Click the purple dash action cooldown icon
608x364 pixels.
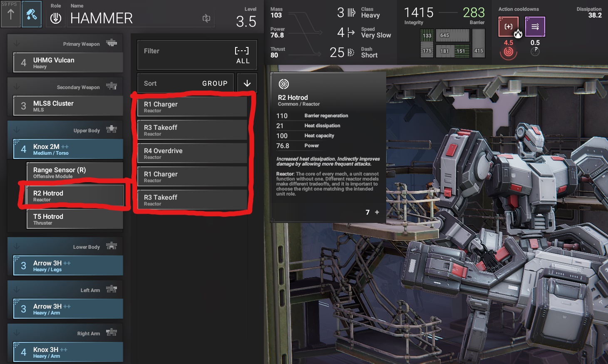click(535, 27)
